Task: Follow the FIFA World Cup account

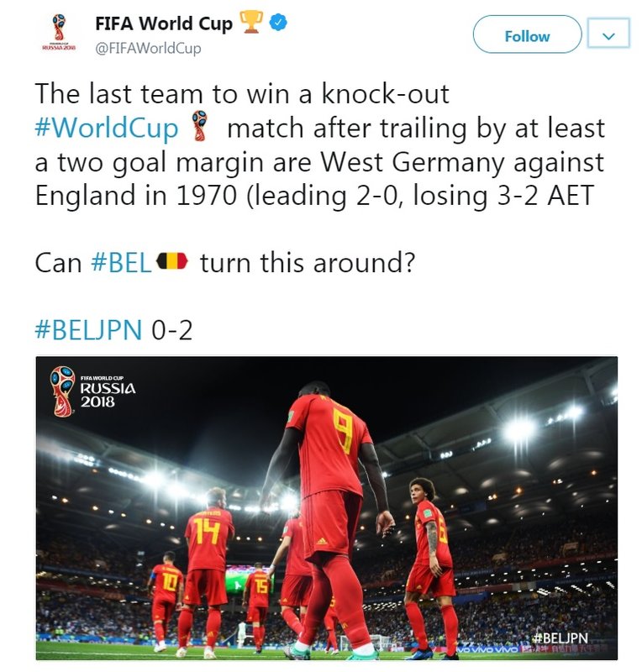Action: 527,34
